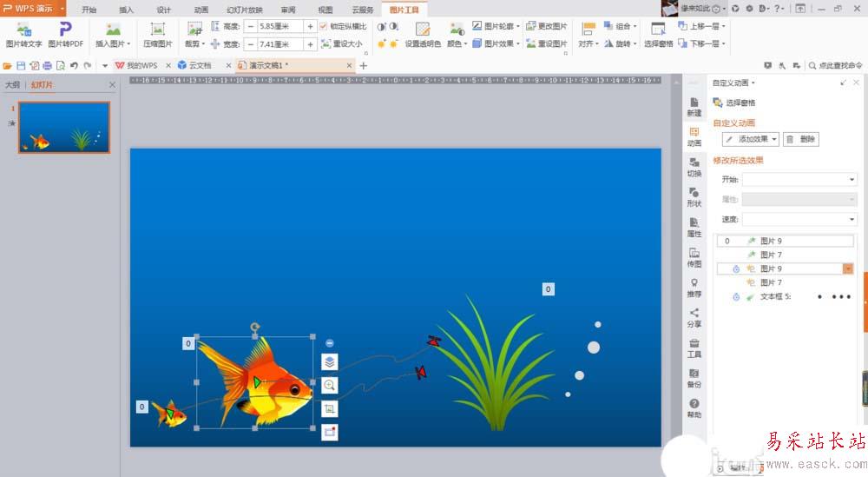868x477 pixels.
Task: Click the print preview icon in quick access bar
Action: click(61, 65)
